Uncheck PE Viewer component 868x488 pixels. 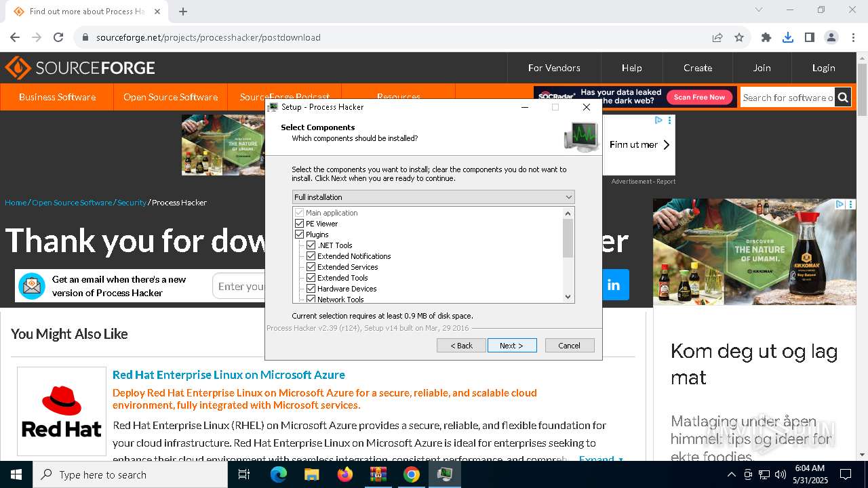pyautogui.click(x=300, y=224)
